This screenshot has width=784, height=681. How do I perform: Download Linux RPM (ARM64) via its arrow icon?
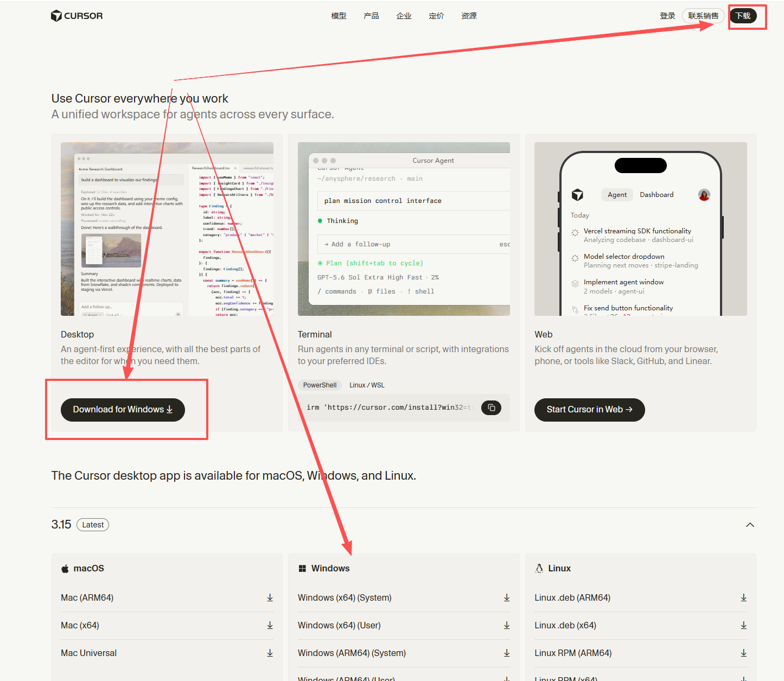(x=743, y=653)
